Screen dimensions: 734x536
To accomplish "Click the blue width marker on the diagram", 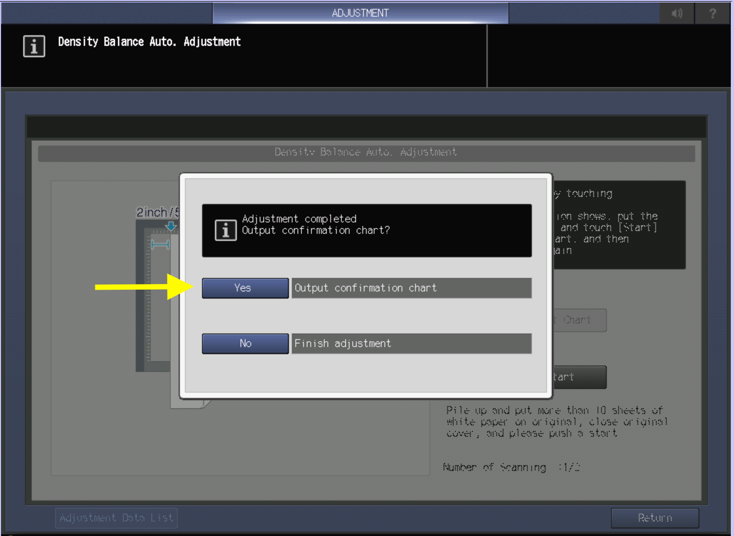I will 160,244.
